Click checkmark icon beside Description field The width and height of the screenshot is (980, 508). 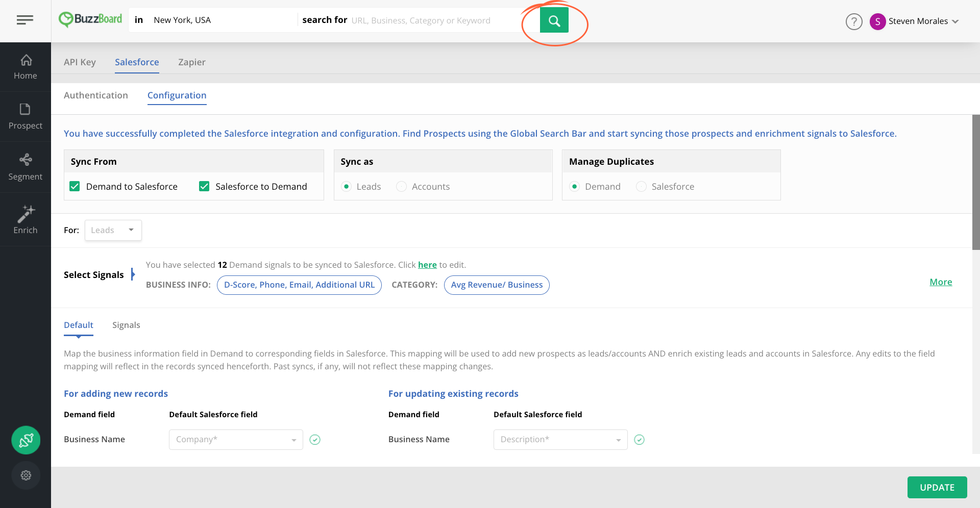point(639,440)
